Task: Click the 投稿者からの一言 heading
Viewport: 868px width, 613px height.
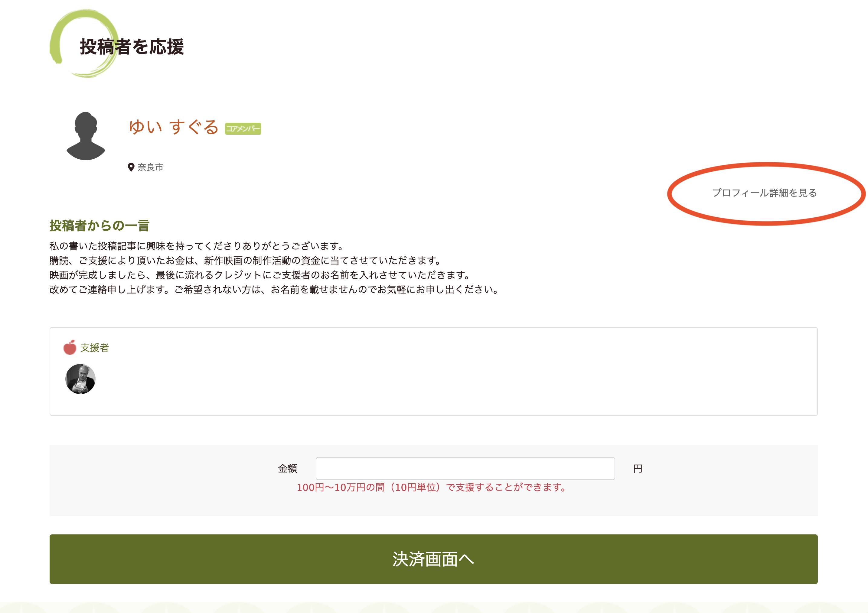Action: click(x=100, y=225)
